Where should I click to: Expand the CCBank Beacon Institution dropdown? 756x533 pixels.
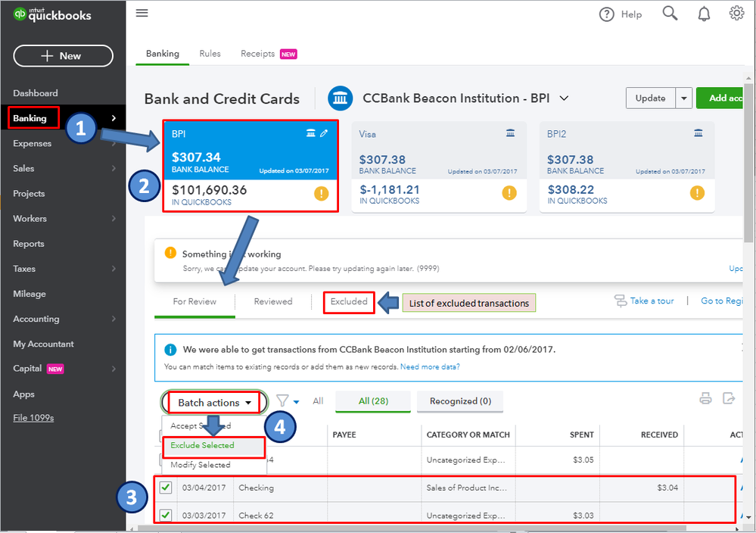(x=564, y=98)
